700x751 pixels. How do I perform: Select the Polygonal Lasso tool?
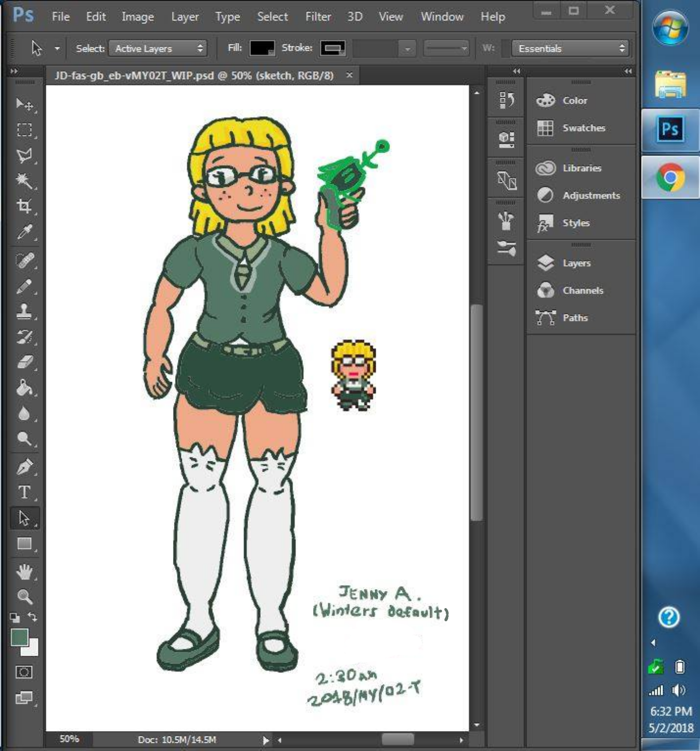coord(24,156)
